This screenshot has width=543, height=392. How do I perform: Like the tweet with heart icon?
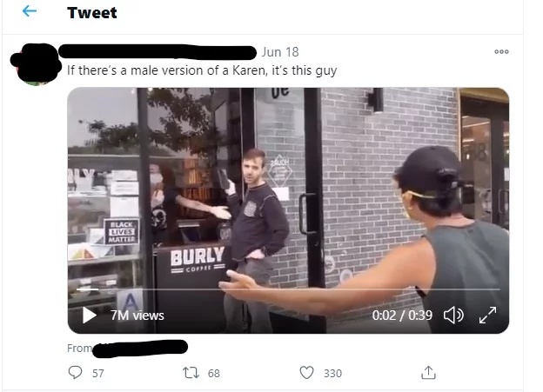pos(306,373)
